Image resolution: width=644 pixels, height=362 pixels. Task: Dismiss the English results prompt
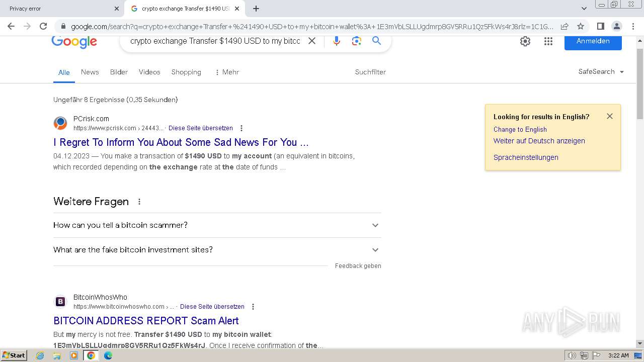(610, 116)
